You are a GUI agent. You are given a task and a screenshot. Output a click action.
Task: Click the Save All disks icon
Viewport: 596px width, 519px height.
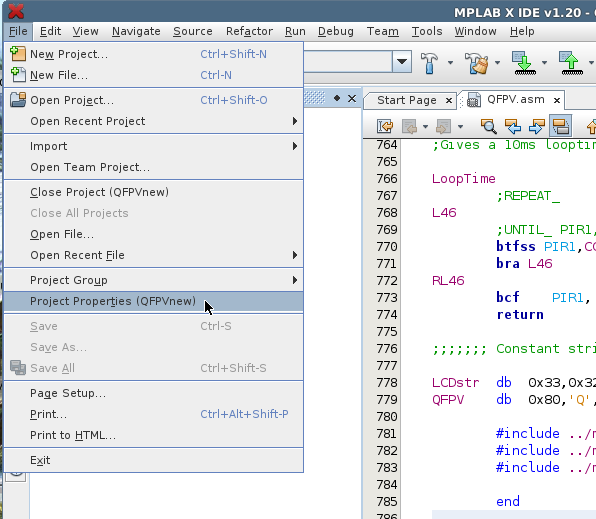[17, 368]
